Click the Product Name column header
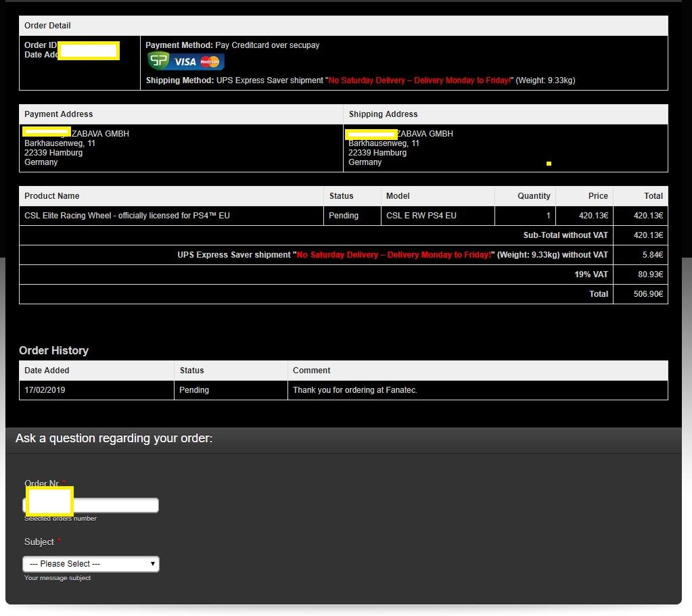This screenshot has width=692, height=616. 52,196
